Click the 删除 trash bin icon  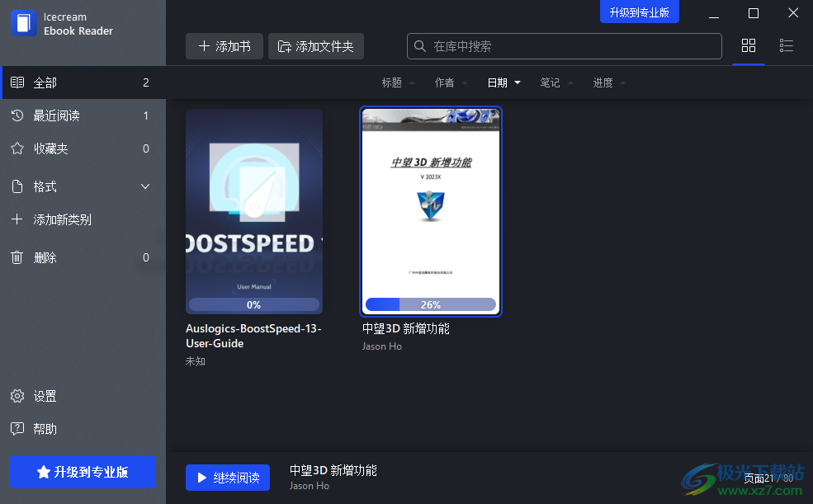tap(17, 257)
